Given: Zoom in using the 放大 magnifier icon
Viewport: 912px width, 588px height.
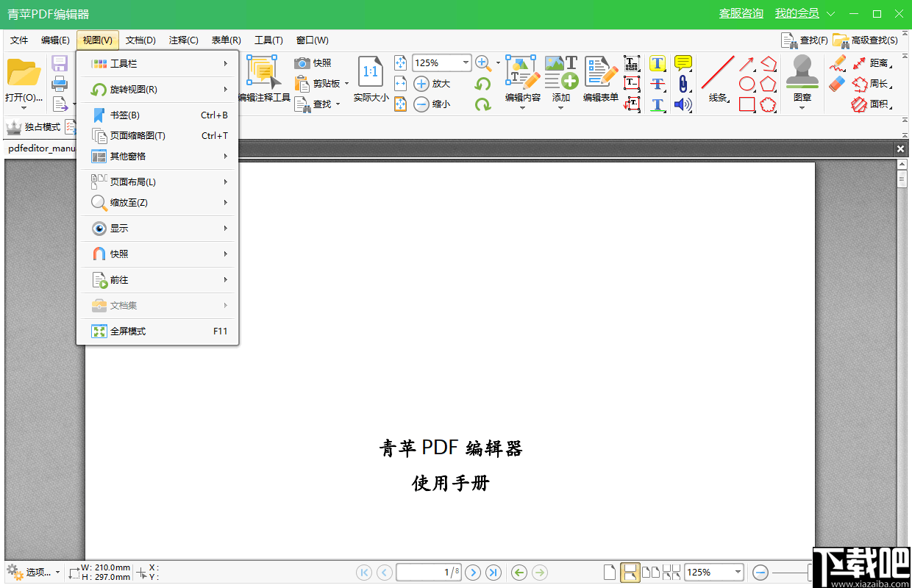Looking at the screenshot, I should coord(432,83).
